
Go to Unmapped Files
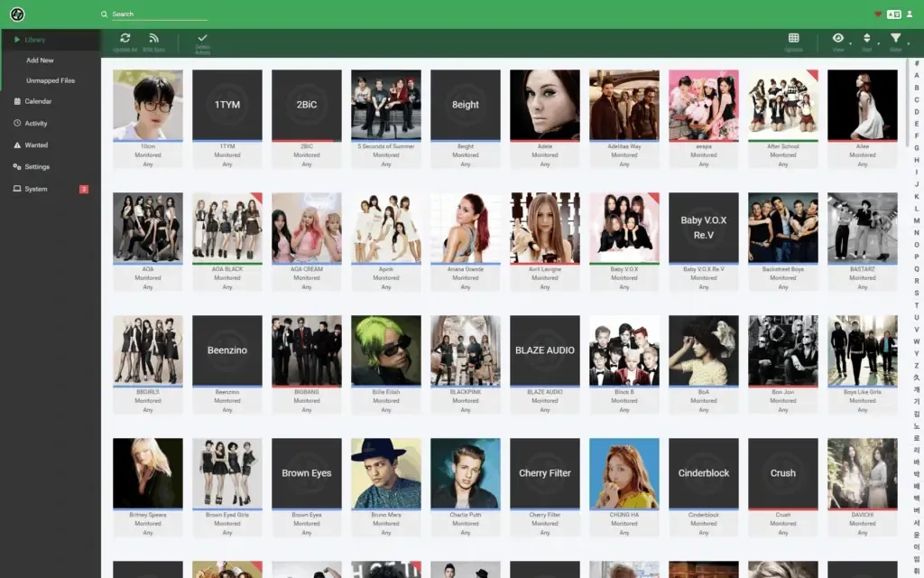point(51,80)
